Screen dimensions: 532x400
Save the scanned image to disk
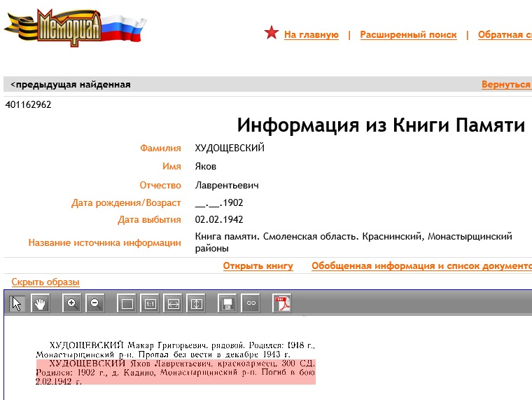(227, 303)
